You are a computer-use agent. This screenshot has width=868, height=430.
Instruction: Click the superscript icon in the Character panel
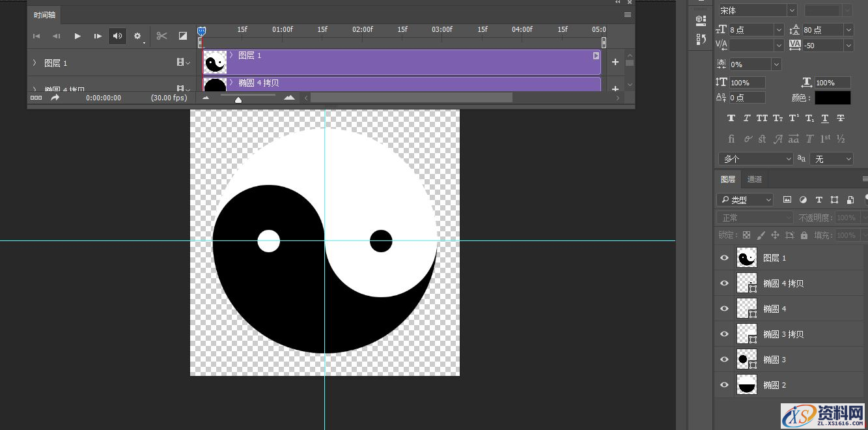click(793, 118)
